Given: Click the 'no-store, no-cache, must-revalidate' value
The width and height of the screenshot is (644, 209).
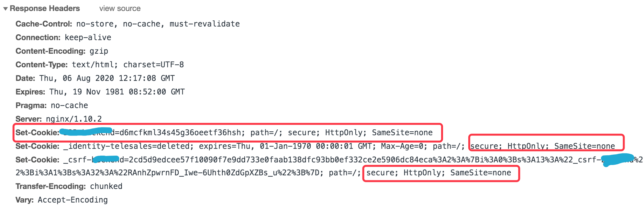Looking at the screenshot, I should pos(158,24).
